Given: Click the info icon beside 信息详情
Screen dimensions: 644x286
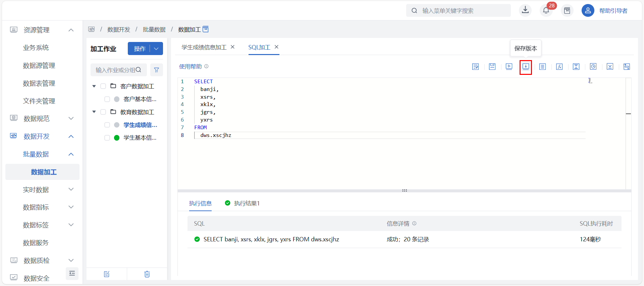Looking at the screenshot, I should (414, 223).
